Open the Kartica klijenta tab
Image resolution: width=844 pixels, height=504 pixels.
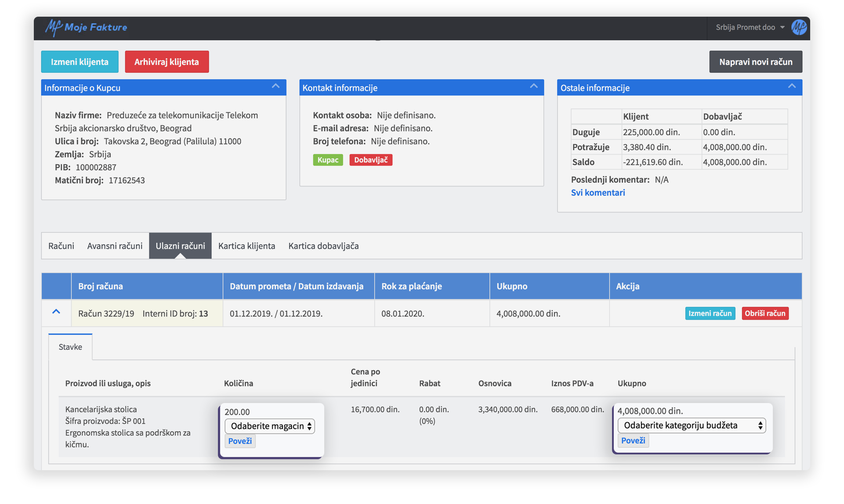tap(246, 246)
